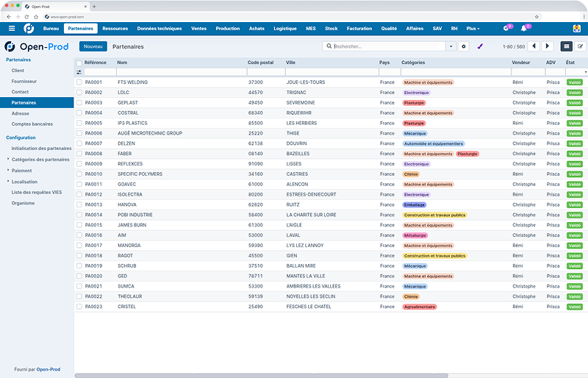Click the Open-Prod logo in the navbar
588x378 pixels.
29,29
